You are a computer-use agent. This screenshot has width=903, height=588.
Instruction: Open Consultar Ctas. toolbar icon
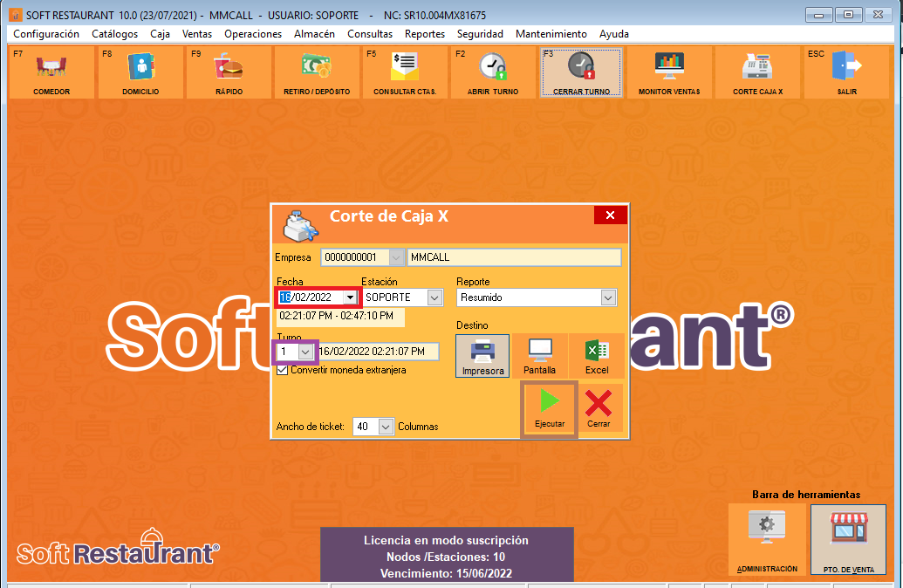point(405,72)
